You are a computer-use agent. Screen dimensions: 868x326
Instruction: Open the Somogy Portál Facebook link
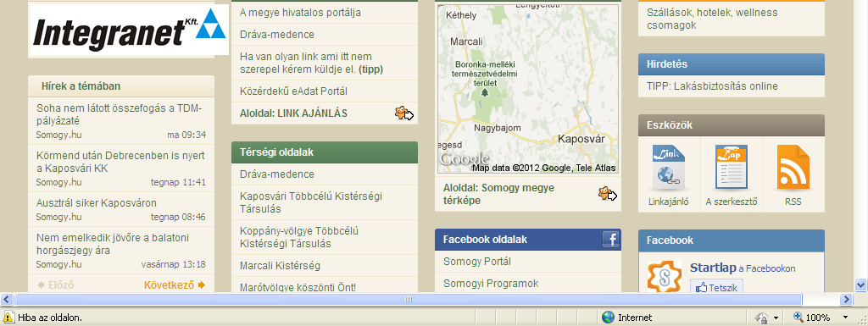point(477,262)
